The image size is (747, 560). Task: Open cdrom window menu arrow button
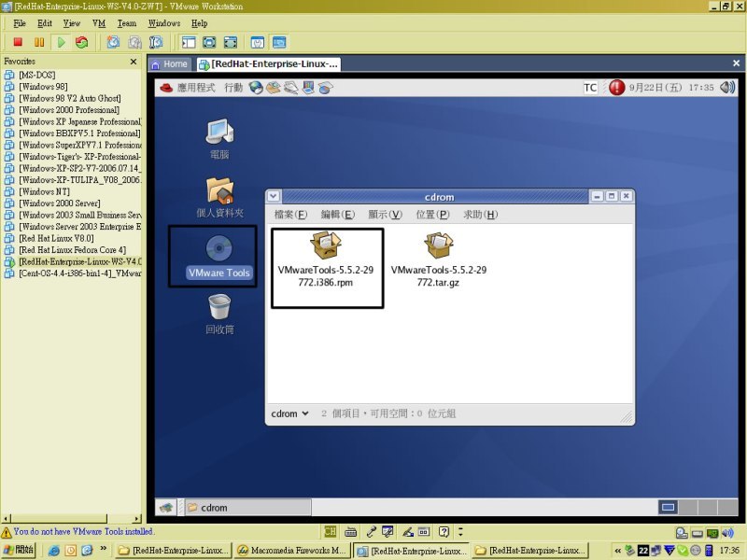tap(274, 196)
